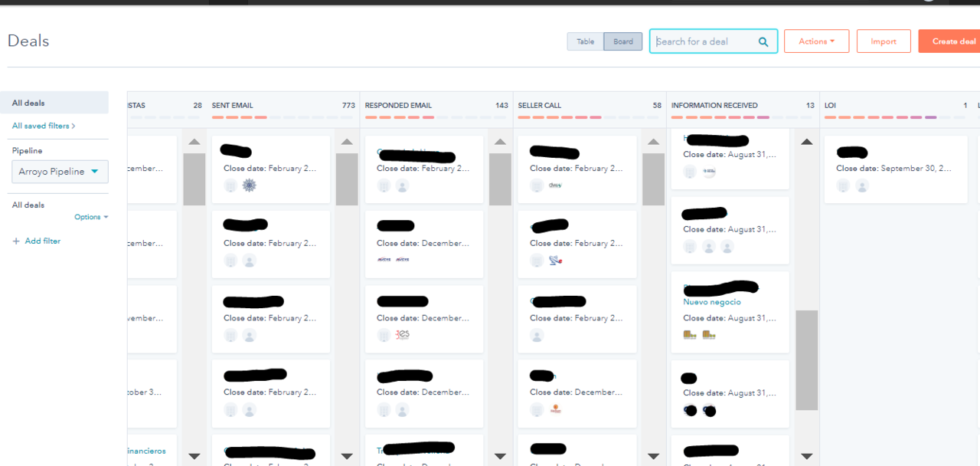
Task: Open the company logo on the first SENT EMAIL card
Action: coord(249,185)
